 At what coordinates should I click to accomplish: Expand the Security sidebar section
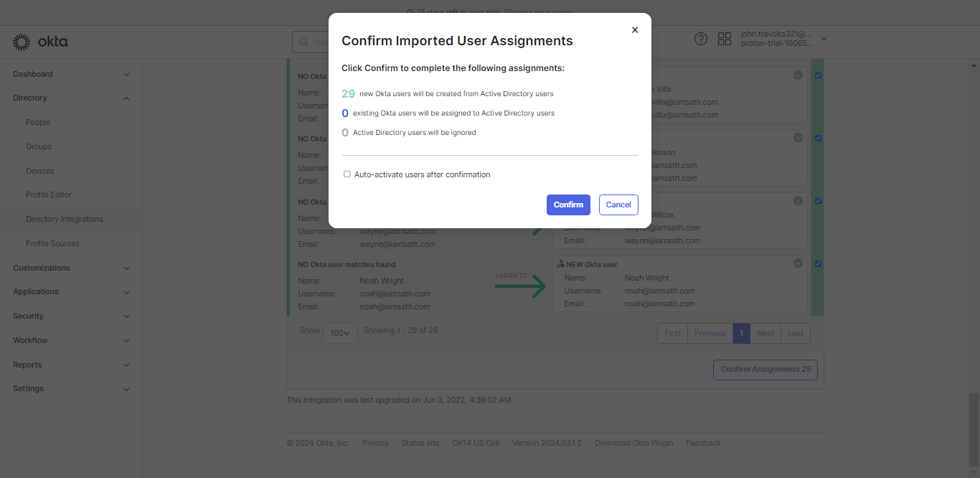126,317
